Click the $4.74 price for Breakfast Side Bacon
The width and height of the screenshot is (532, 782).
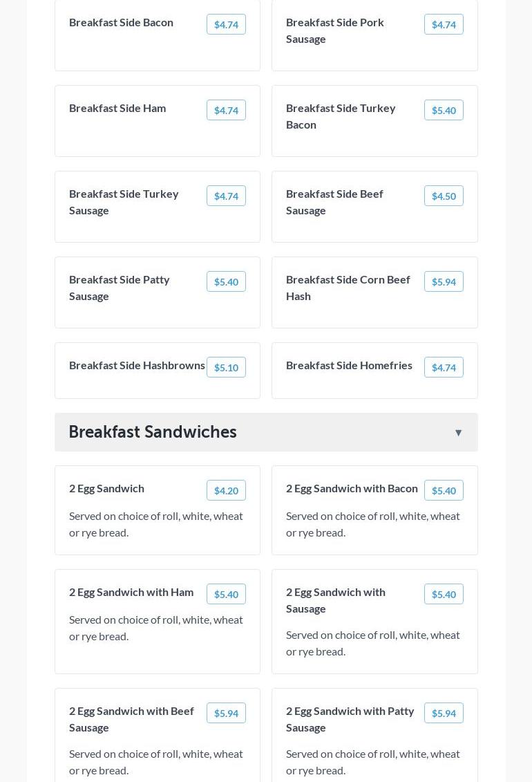[x=226, y=25]
